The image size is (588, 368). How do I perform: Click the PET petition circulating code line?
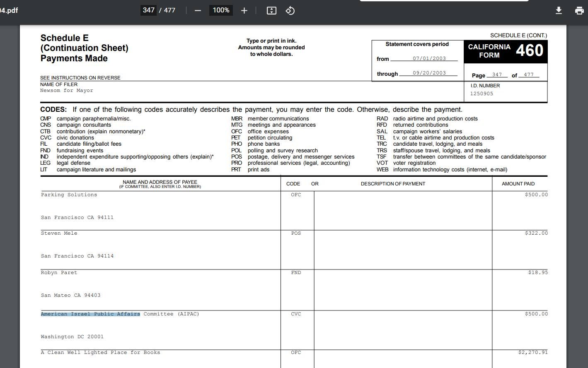pos(262,138)
